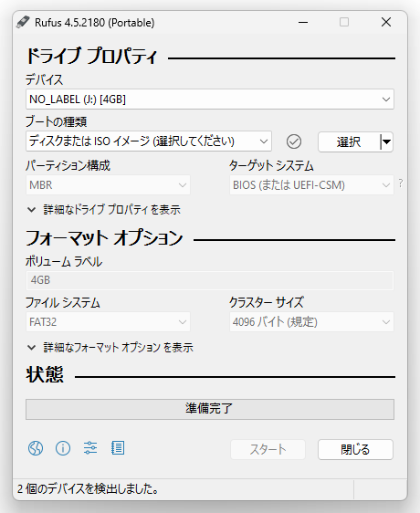This screenshot has height=513, width=420.
Task: Open the ファイル システム FAT32 dropdown
Action: tap(108, 322)
